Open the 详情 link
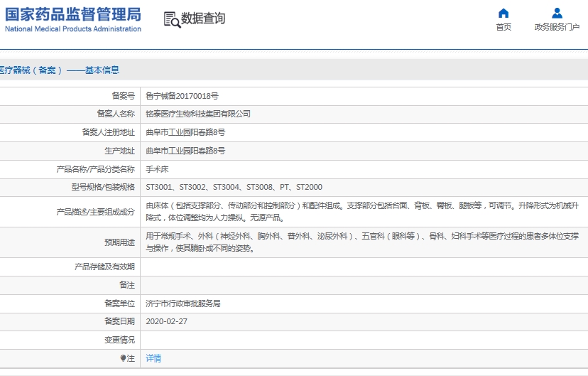The width and height of the screenshot is (588, 376). [153, 358]
